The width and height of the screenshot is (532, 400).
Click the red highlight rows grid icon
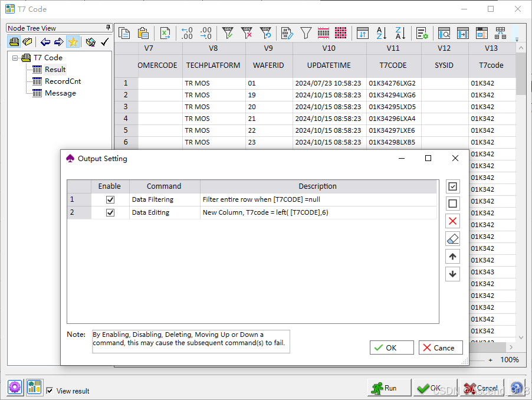[323, 33]
